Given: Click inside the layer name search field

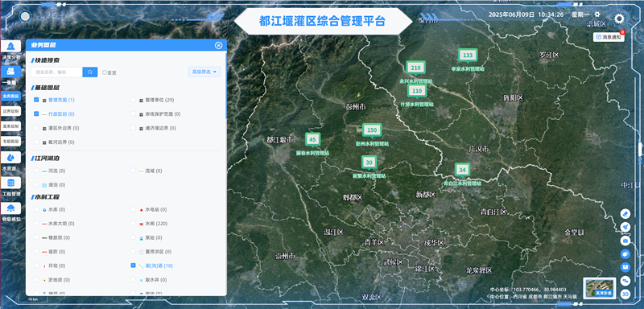Looking at the screenshot, I should click(56, 72).
